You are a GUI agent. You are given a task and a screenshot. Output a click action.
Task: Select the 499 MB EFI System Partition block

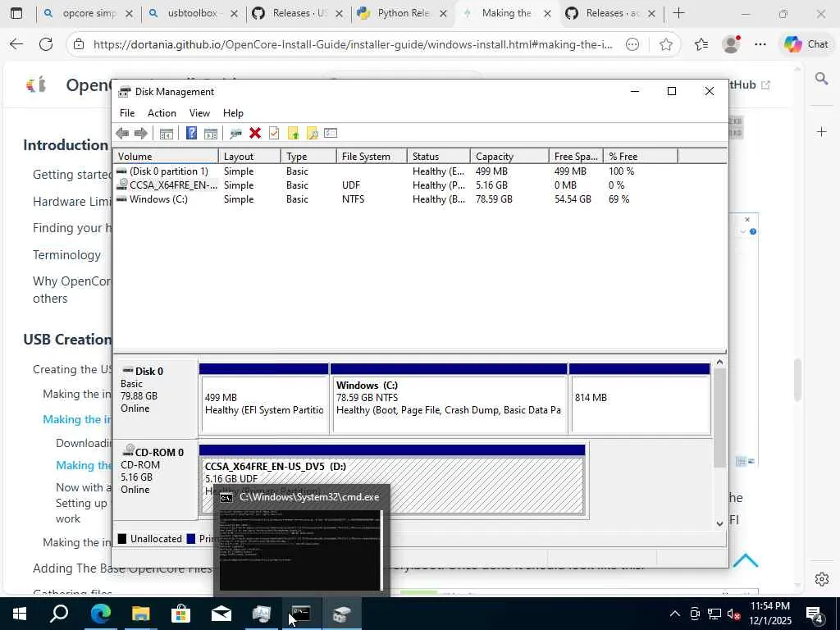[x=264, y=399]
